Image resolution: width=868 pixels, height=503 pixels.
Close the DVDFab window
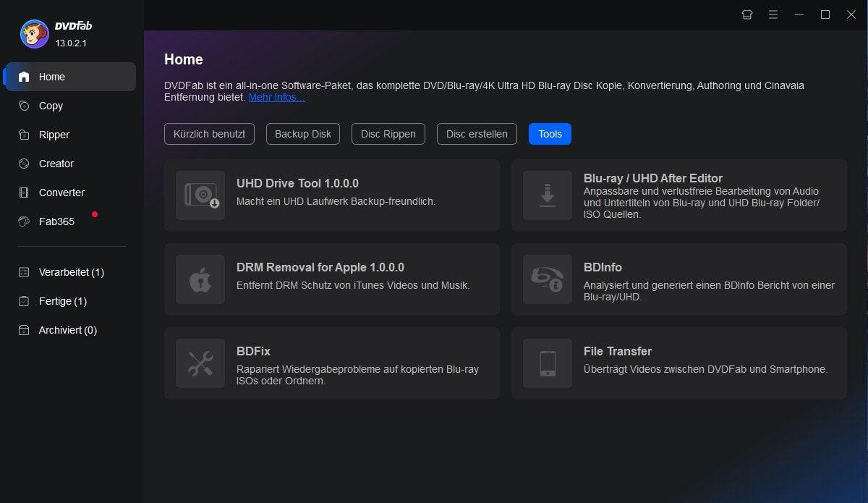coord(851,14)
